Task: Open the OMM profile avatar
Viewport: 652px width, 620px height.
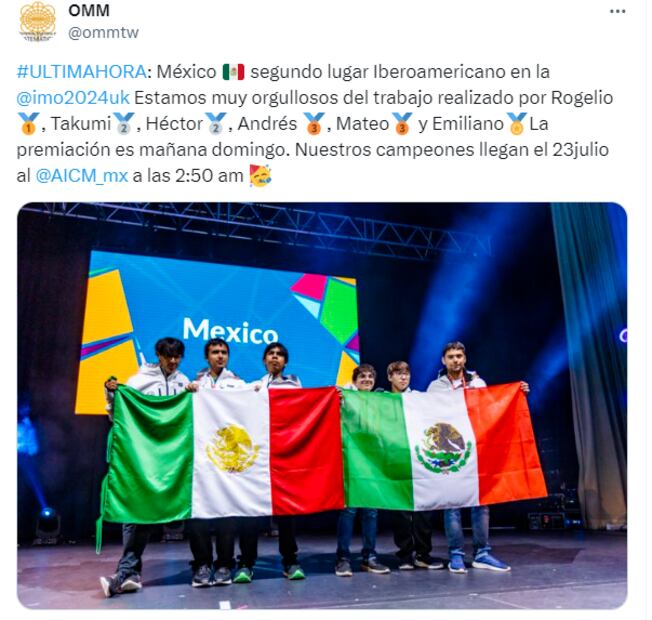Action: [x=37, y=21]
